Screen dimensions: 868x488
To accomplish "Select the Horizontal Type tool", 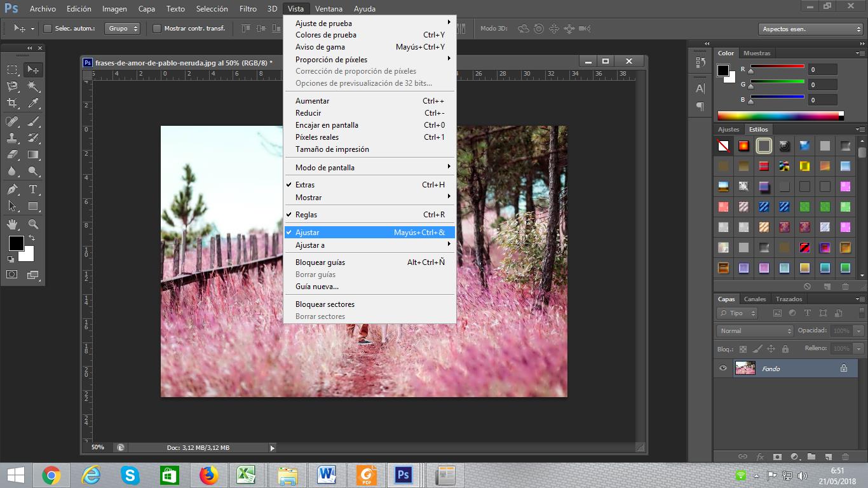I will pos(33,189).
